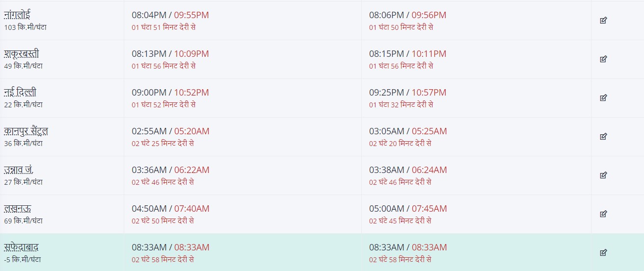Open the edit icon in सफेदाबाद row
Screen dimensions: 644x271
point(603,253)
